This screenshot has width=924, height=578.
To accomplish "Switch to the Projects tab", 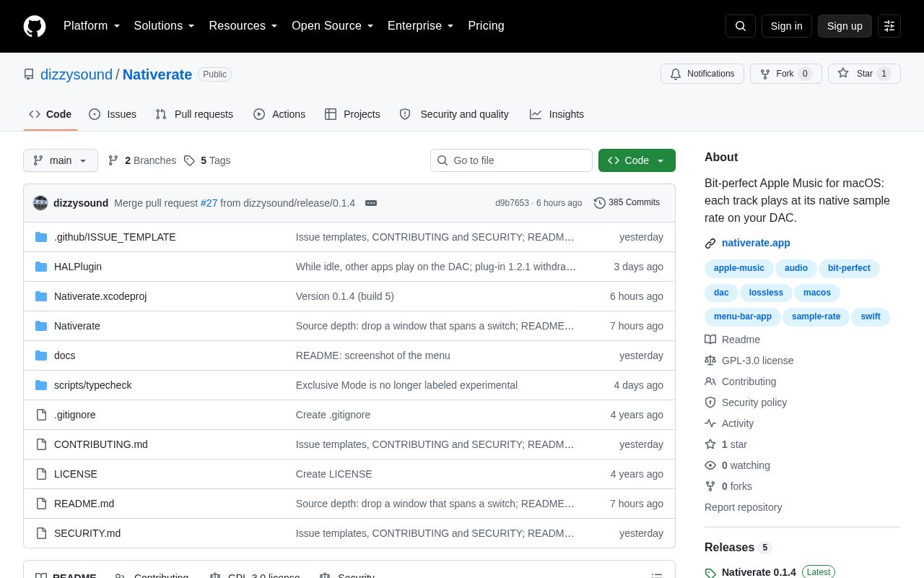I will 352,114.
